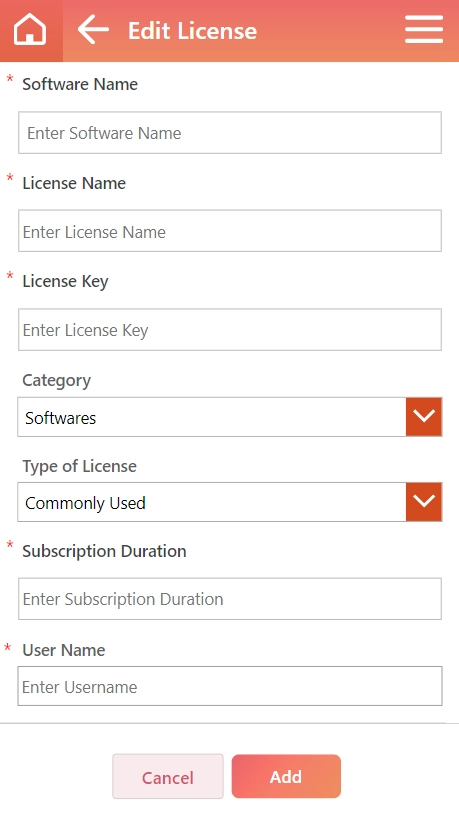459x820 pixels.
Task: Click the Cancel button
Action: pyautogui.click(x=168, y=777)
